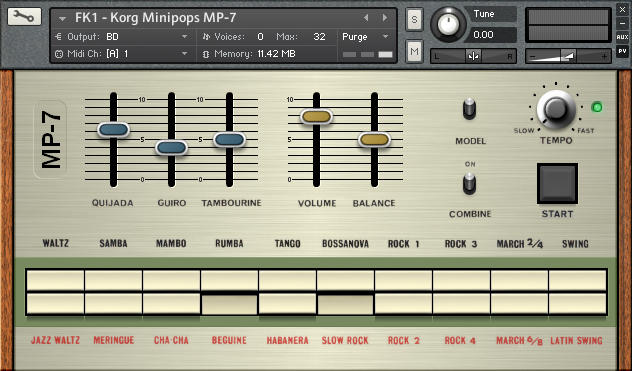This screenshot has height=371, width=632.
Task: Increase volume with plus button
Action: coord(604,56)
